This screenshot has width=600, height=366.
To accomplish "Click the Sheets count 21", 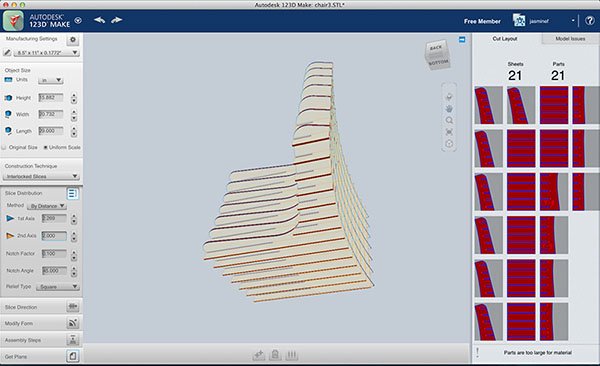I will click(515, 75).
